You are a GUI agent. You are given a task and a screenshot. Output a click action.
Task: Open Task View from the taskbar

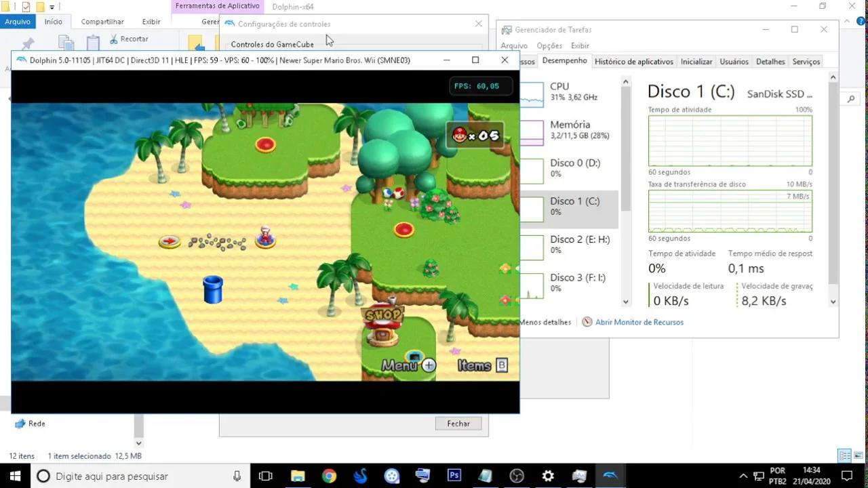click(265, 476)
